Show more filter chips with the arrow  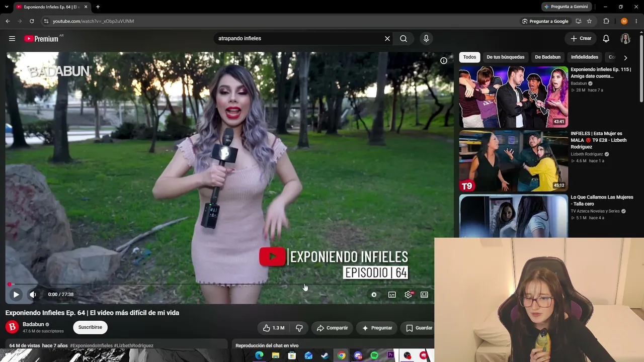pyautogui.click(x=625, y=58)
